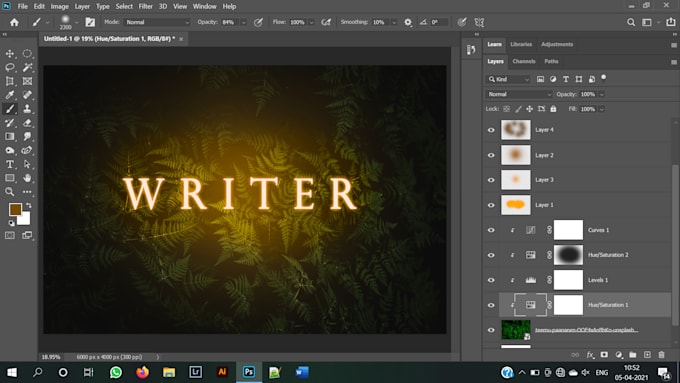This screenshot has height=383, width=680.
Task: Toggle symmetry paint butterfly icon
Action: pos(479,22)
